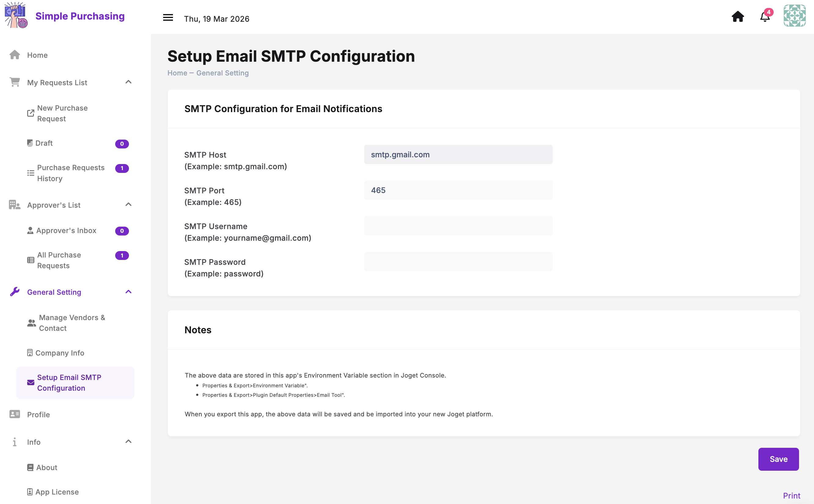Open the hamburger menu icon
The width and height of the screenshot is (814, 504).
coord(168,18)
